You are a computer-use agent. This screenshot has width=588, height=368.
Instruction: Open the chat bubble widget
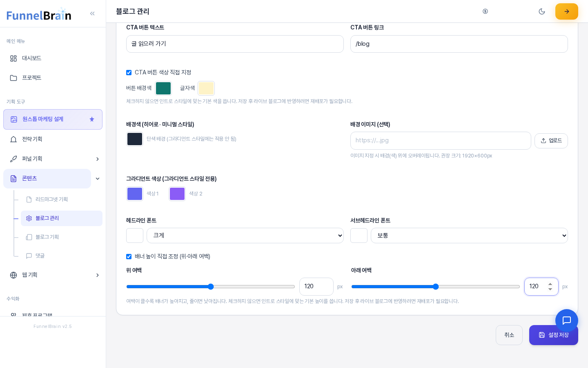click(x=567, y=321)
